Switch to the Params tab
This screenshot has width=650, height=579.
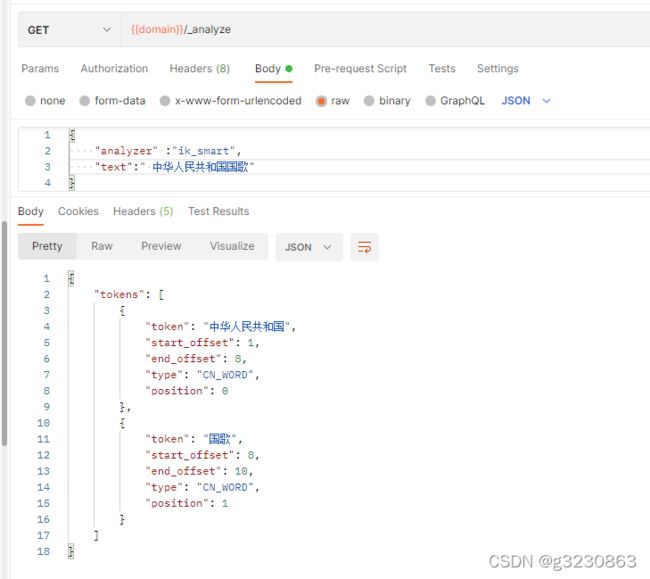[40, 68]
